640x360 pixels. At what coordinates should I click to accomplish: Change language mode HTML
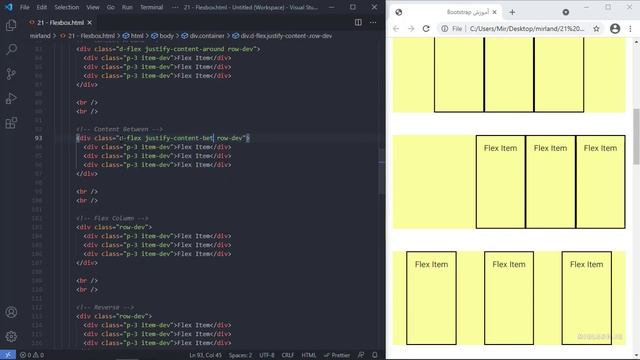[309, 355]
